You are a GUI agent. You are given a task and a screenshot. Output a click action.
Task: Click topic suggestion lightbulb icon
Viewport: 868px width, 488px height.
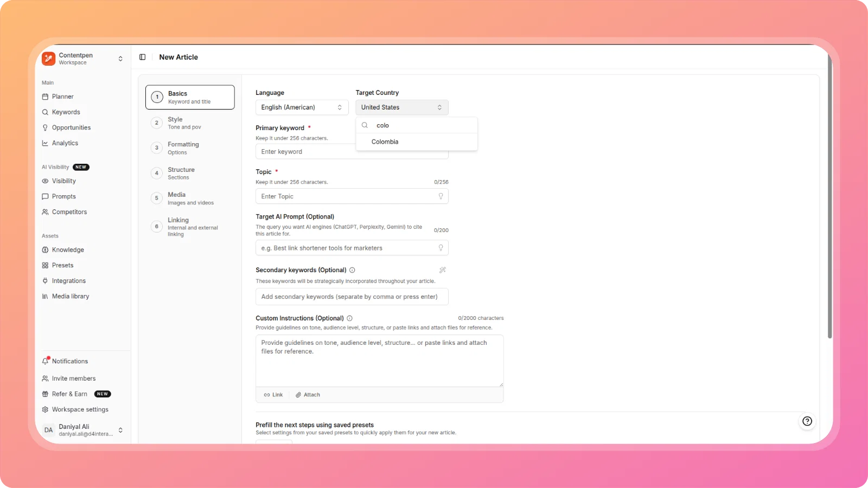click(x=441, y=196)
